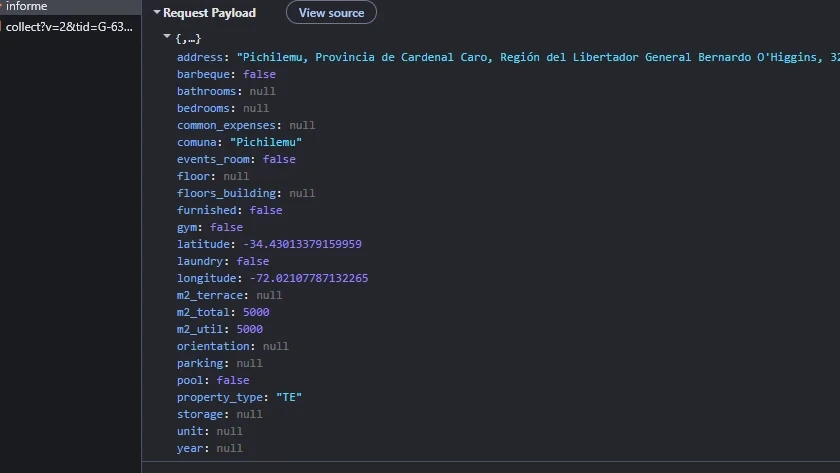This screenshot has width=840, height=473.
Task: Click the address string value
Action: [538, 57]
